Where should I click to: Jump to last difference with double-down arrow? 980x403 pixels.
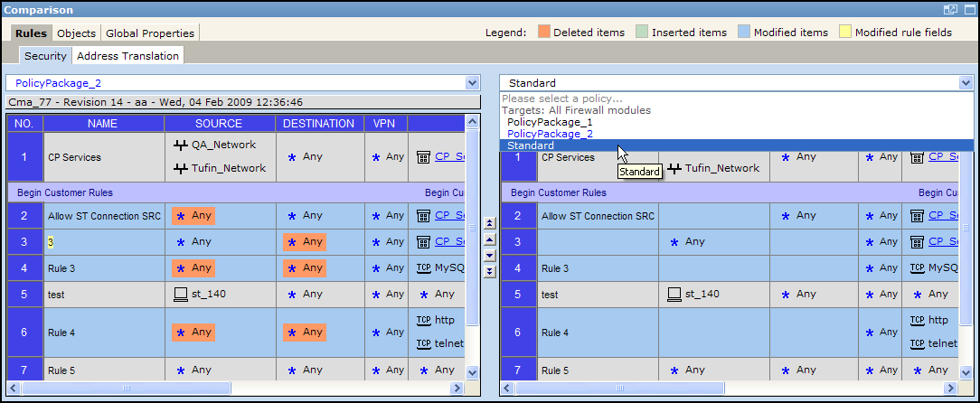[x=489, y=271]
